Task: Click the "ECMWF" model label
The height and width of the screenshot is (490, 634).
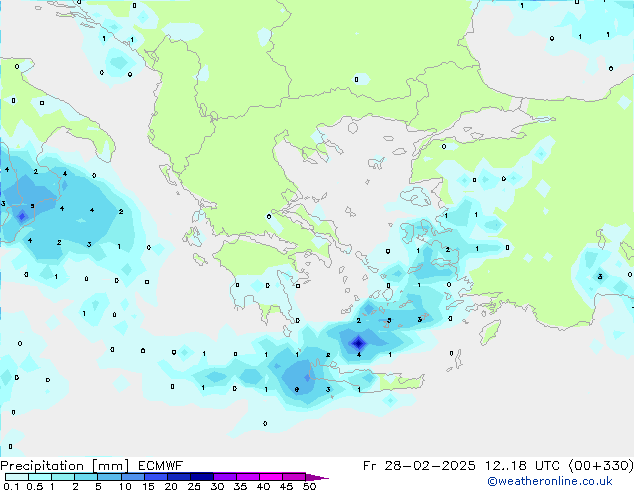Action: point(161,466)
